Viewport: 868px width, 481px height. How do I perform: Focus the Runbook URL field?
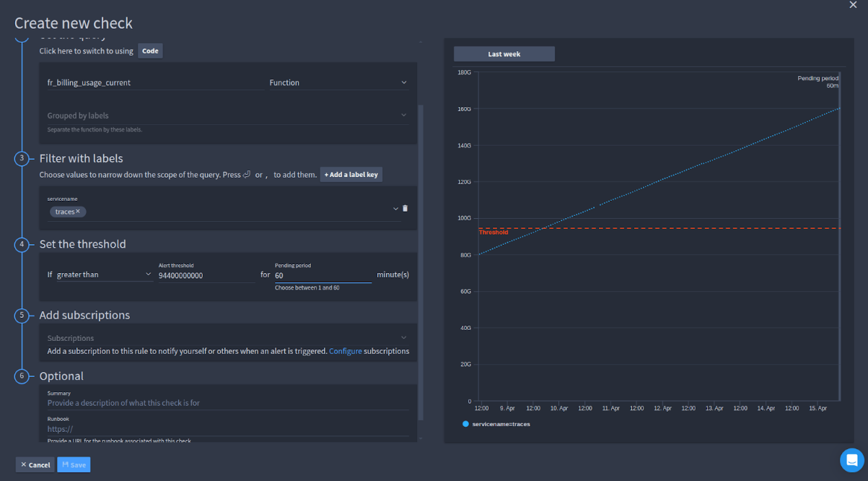227,428
